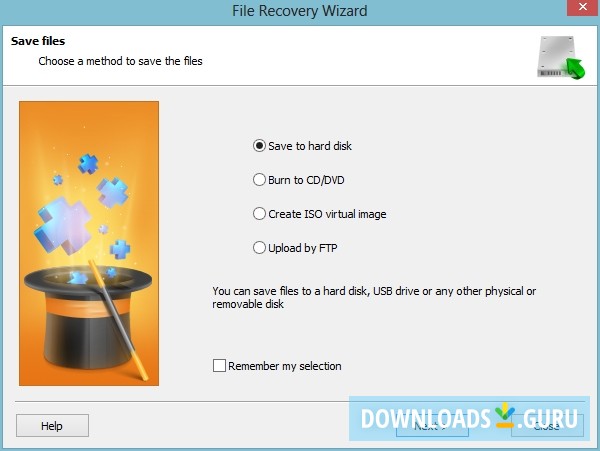
Task: Click the hard drive with green arrow icon
Action: pos(561,57)
